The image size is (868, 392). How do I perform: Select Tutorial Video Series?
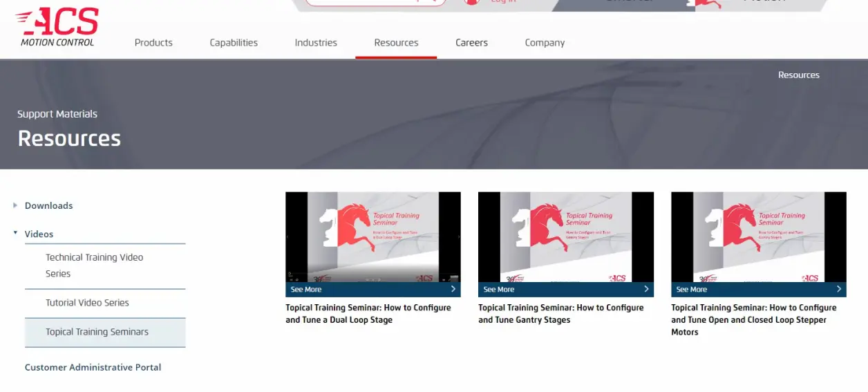coord(105,303)
